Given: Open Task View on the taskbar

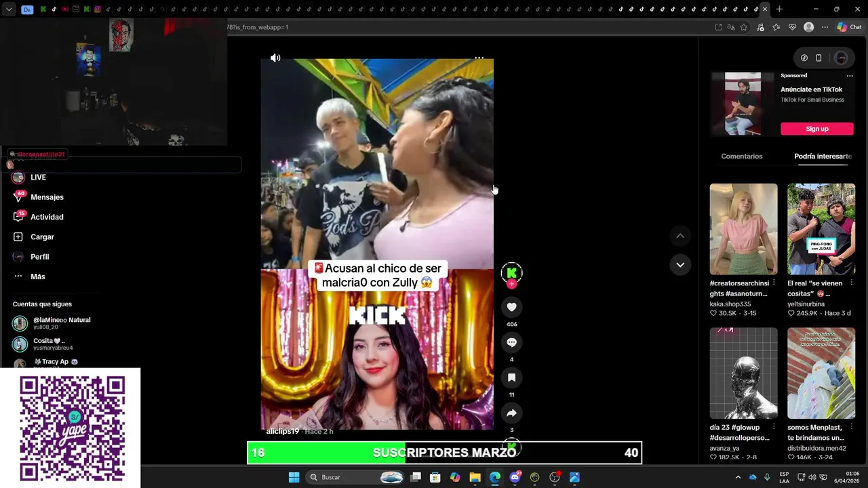Looking at the screenshot, I should (416, 477).
